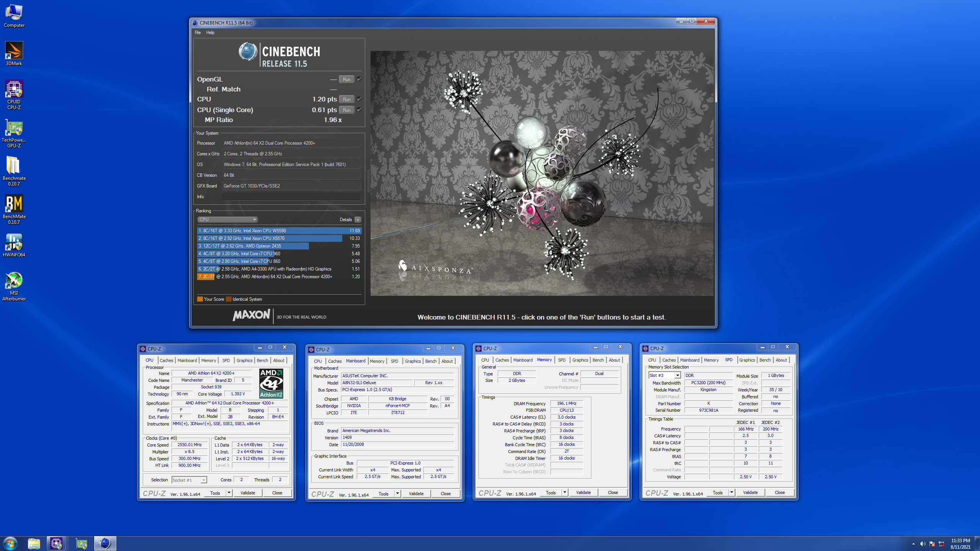Select the MSI Afterburner desktop icon

point(14,286)
